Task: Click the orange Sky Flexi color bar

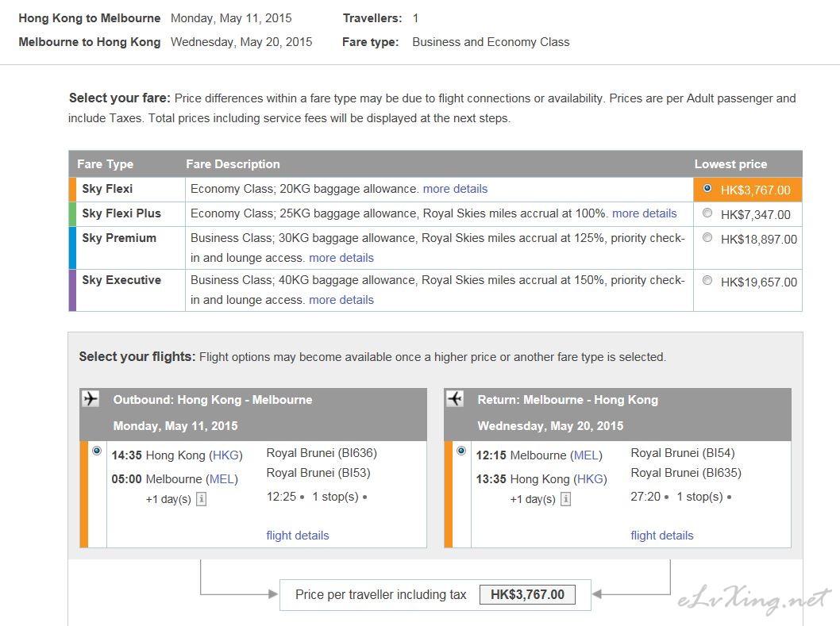Action: coord(72,189)
